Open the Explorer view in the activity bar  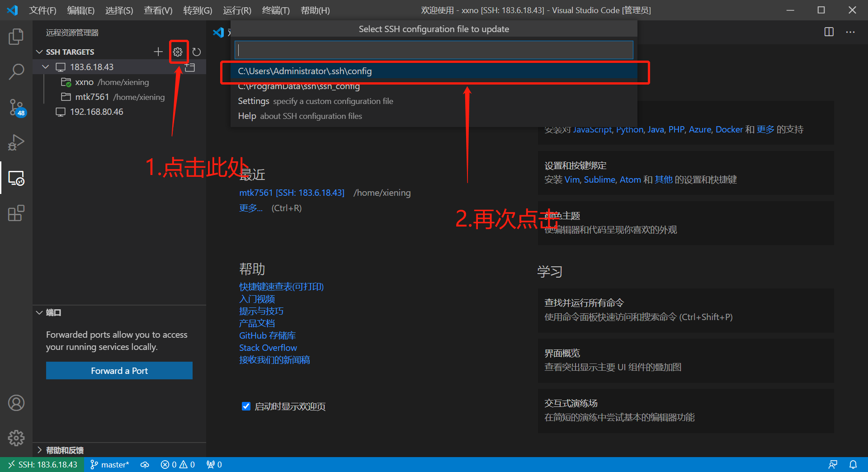(x=16, y=37)
